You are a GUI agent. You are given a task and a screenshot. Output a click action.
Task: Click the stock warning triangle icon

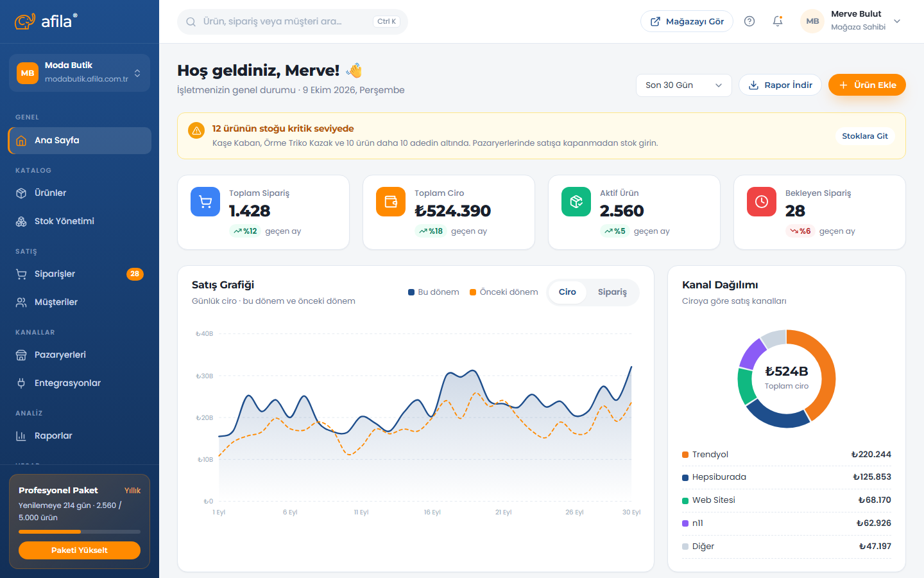[196, 130]
